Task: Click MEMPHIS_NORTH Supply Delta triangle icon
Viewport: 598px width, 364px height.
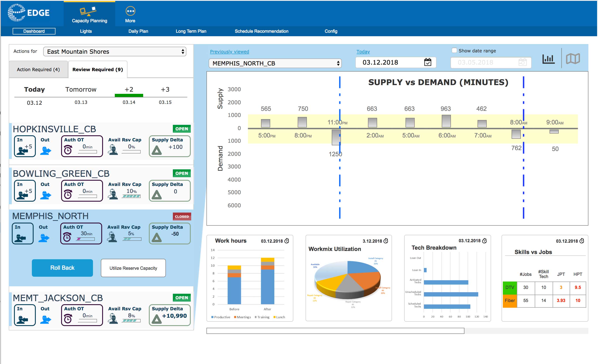Action: tap(156, 238)
